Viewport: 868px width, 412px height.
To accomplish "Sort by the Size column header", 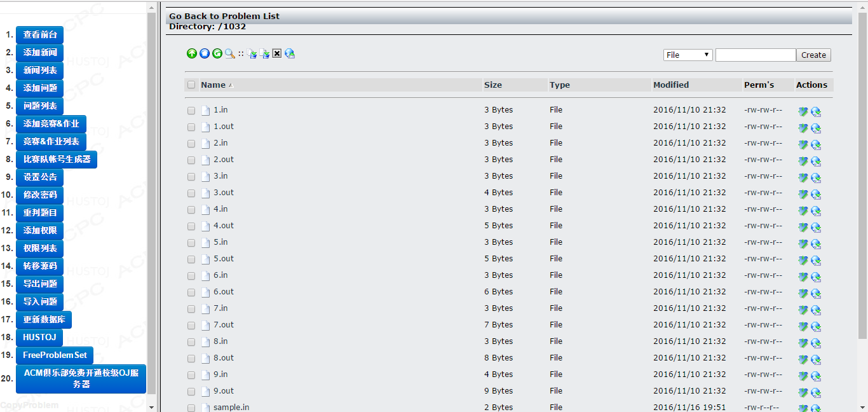I will point(493,85).
